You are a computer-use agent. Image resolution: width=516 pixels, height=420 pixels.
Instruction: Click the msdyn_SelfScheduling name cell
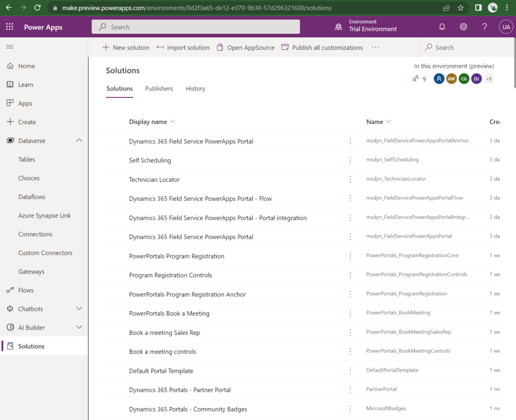392,160
